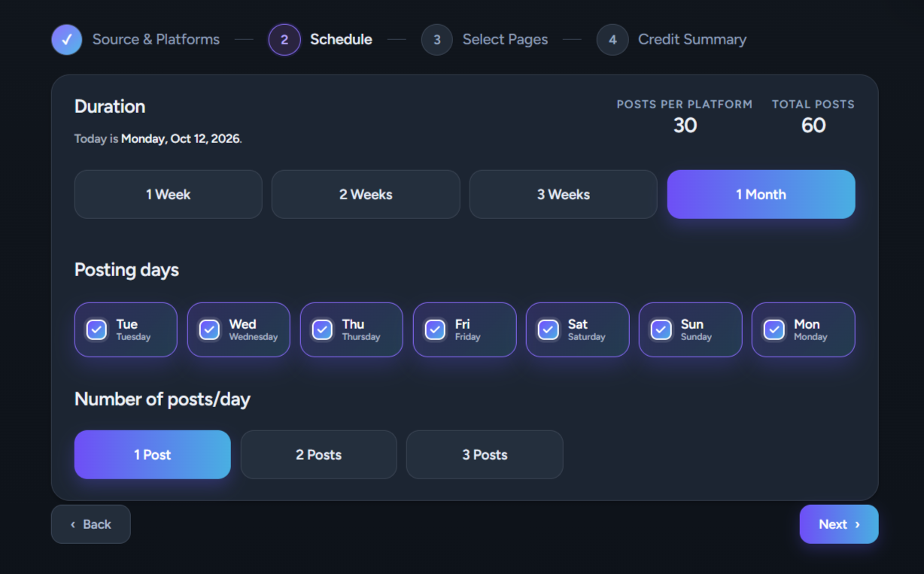The width and height of the screenshot is (924, 574).
Task: Toggle Thursday posting day checkbox
Action: 322,330
